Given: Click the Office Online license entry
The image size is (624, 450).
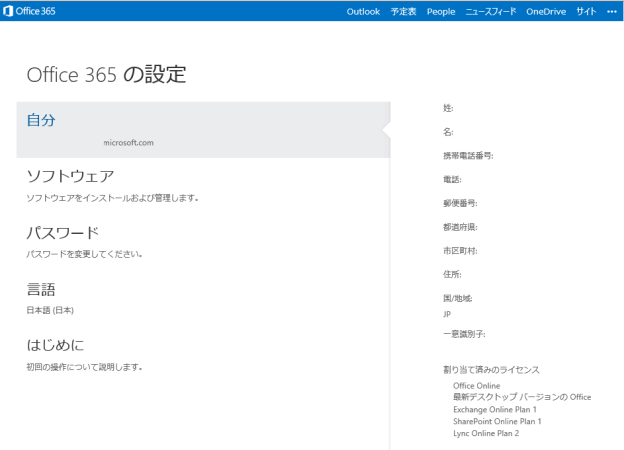Looking at the screenshot, I should [x=476, y=386].
